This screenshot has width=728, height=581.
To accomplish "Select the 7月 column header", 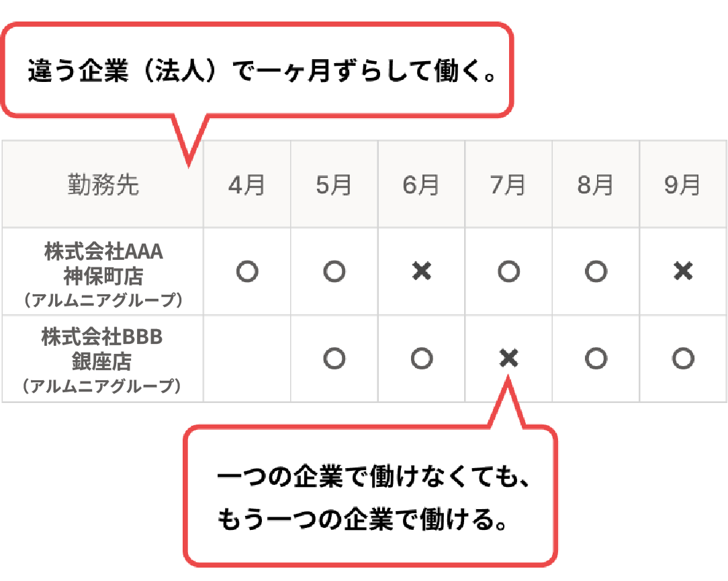I will 509,184.
